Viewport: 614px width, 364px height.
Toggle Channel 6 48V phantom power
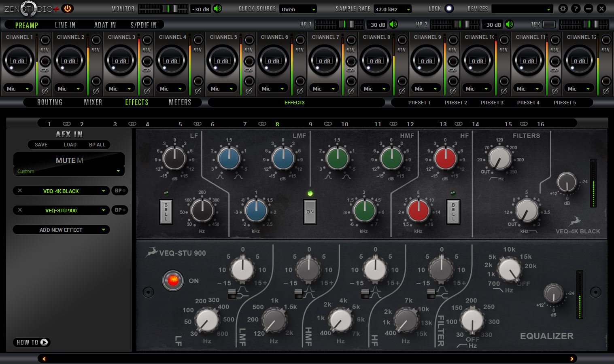[300, 40]
